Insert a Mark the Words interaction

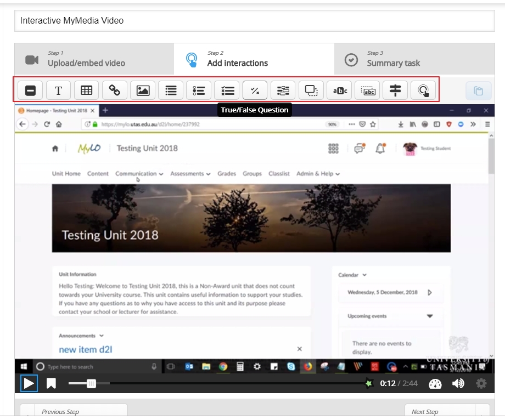tap(340, 90)
